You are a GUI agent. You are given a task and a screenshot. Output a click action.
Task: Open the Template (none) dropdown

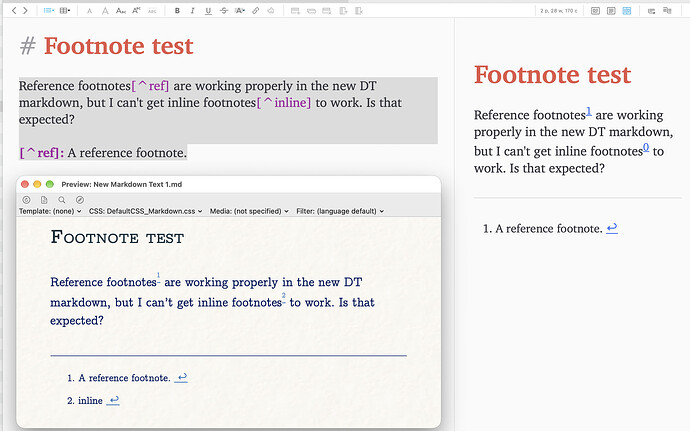(50, 211)
